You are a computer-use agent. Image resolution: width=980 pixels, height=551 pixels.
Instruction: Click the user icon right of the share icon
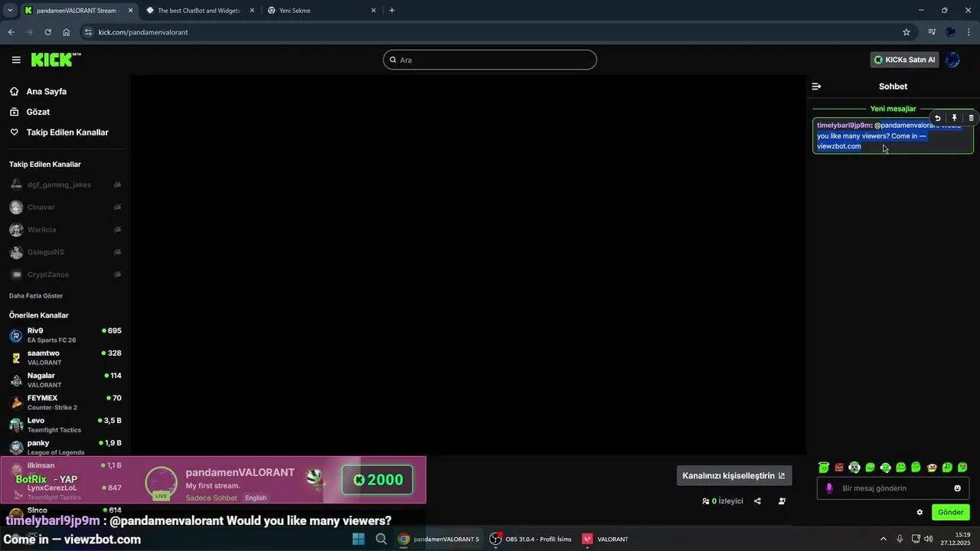(782, 501)
